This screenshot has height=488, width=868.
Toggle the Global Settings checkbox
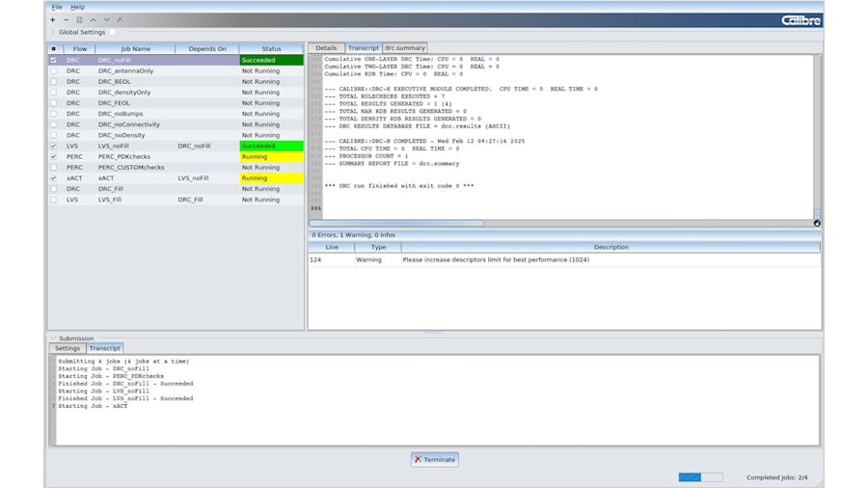coord(113,32)
